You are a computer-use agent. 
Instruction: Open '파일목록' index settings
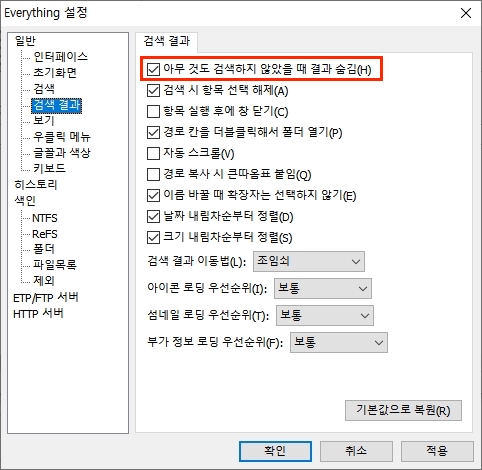click(55, 265)
